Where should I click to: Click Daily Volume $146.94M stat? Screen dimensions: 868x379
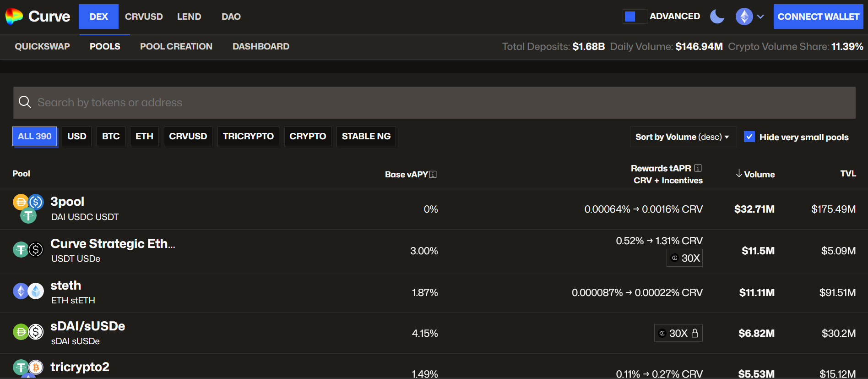(666, 46)
